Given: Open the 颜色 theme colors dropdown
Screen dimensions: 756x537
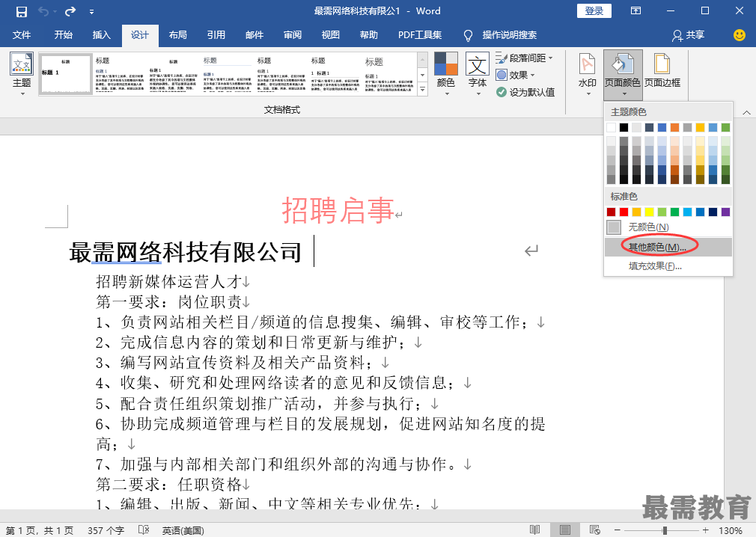Looking at the screenshot, I should [446, 74].
